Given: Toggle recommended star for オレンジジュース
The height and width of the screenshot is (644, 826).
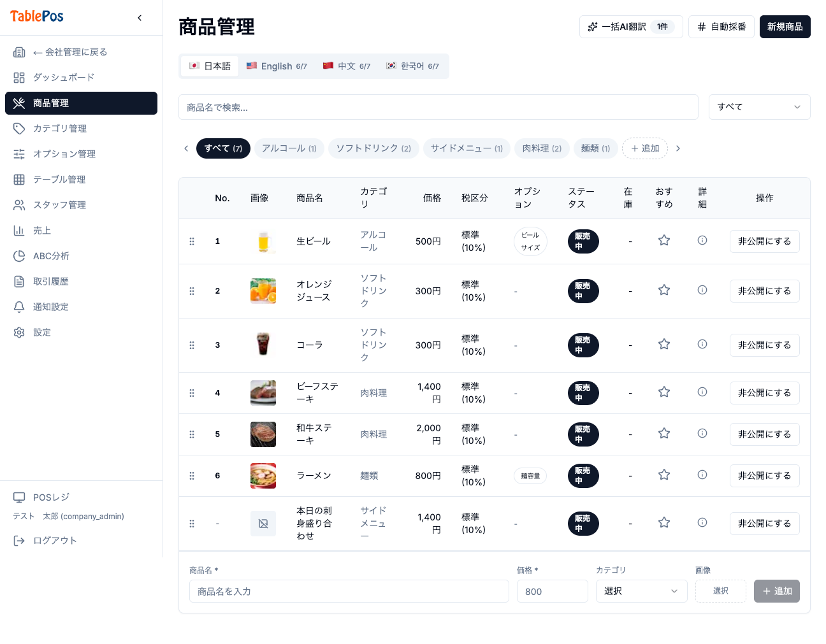Looking at the screenshot, I should pyautogui.click(x=664, y=290).
